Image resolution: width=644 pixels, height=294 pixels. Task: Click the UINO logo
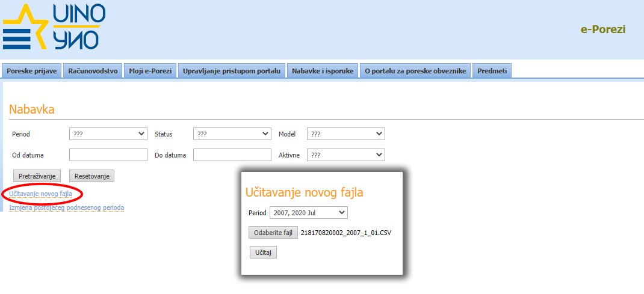pos(54,27)
